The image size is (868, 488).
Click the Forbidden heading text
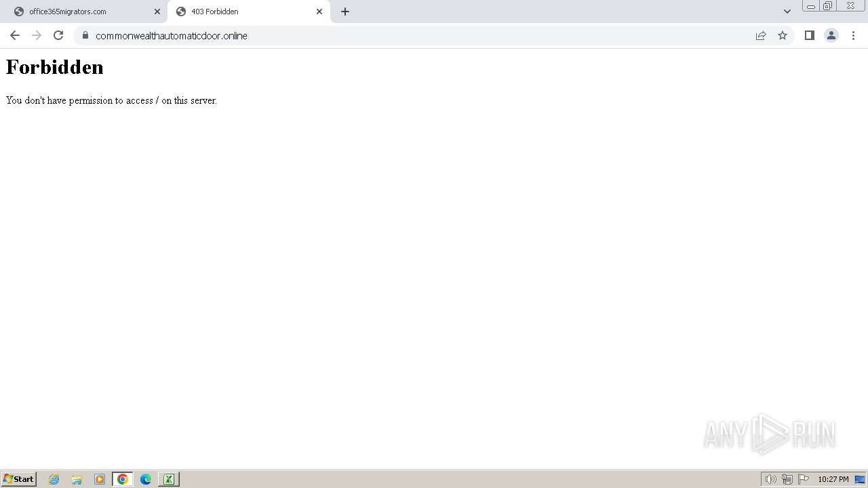(55, 67)
